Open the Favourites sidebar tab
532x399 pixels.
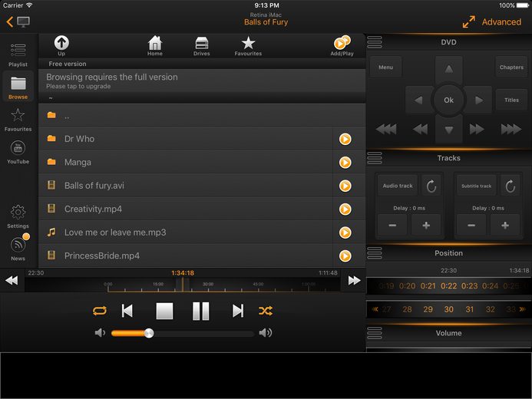coord(18,120)
